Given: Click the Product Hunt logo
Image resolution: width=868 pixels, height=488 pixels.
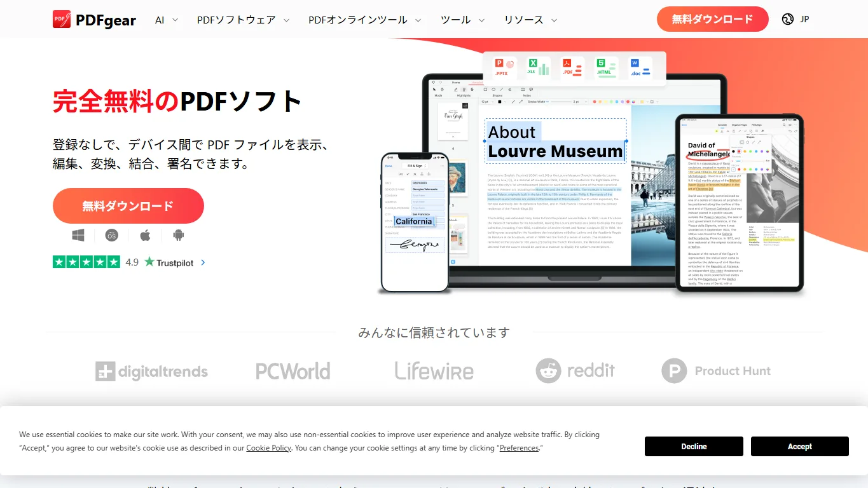Looking at the screenshot, I should click(716, 371).
